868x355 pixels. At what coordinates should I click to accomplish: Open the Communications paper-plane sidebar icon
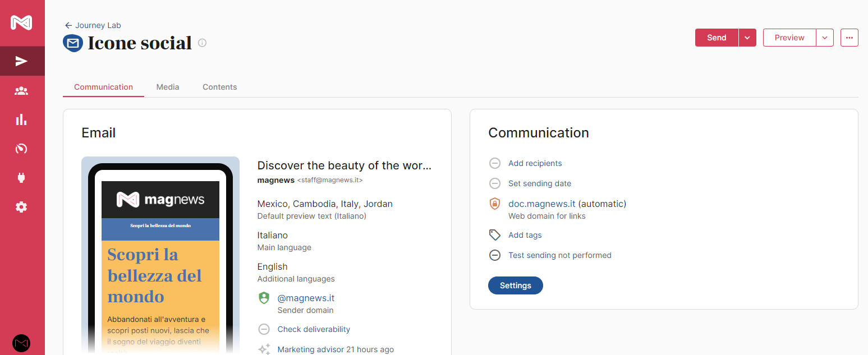click(21, 61)
